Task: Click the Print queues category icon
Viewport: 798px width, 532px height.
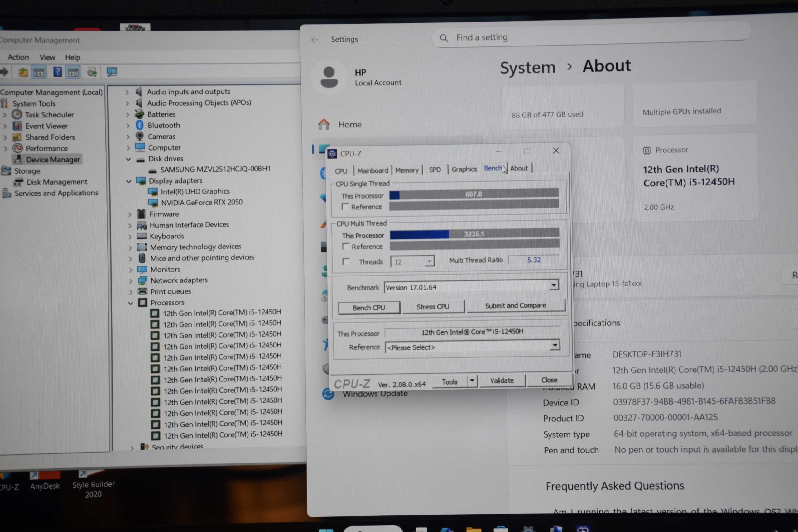Action: coord(142,291)
